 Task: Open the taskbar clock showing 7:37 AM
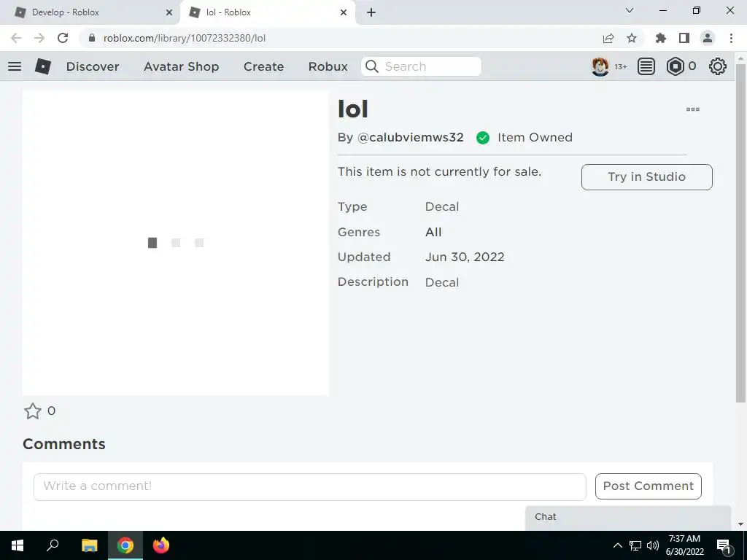coord(684,545)
